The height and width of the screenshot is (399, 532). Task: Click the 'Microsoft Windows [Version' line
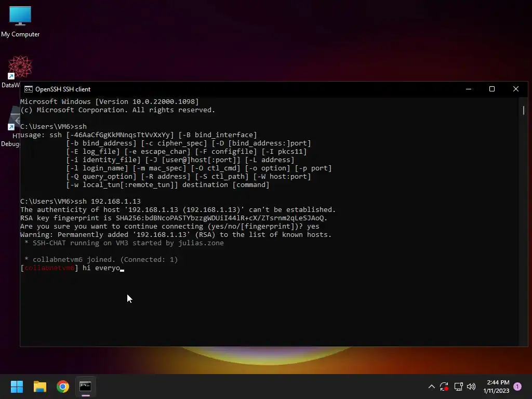[110, 101]
